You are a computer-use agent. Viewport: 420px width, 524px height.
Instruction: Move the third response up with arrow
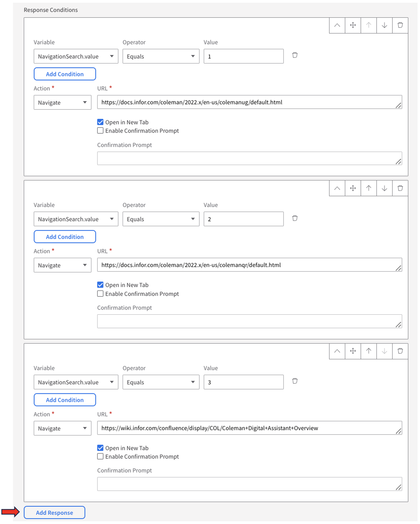coord(369,351)
